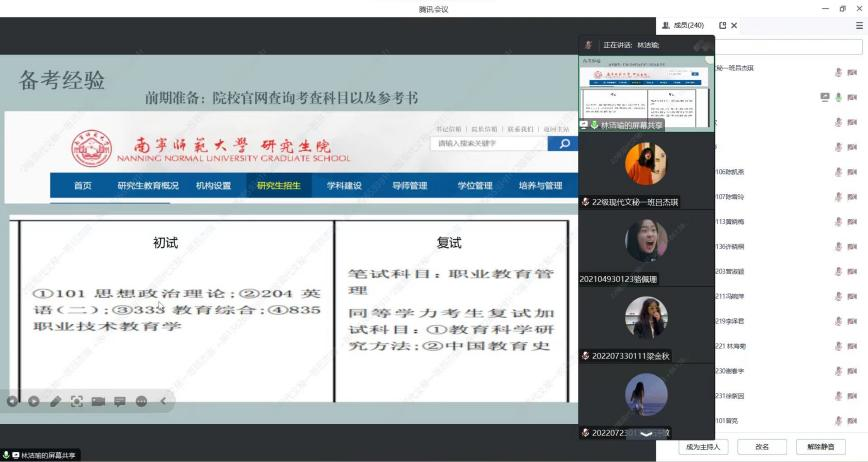Expand video list with the down chevron

click(x=646, y=433)
